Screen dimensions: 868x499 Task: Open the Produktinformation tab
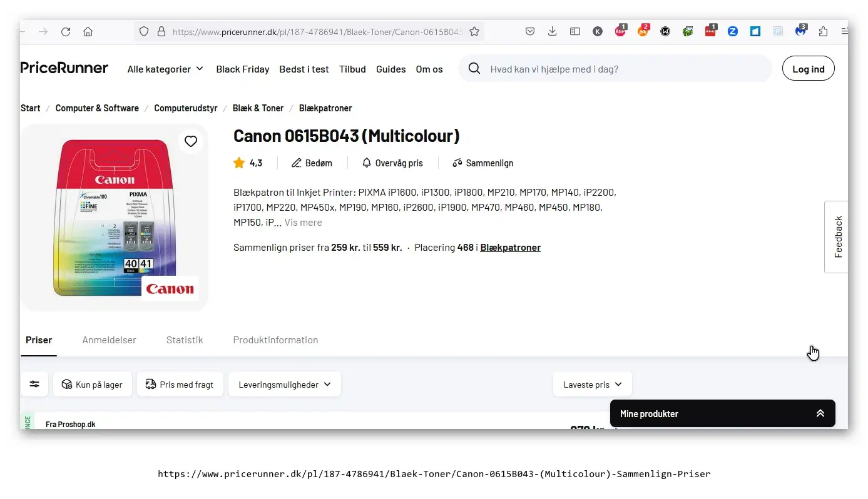(275, 340)
